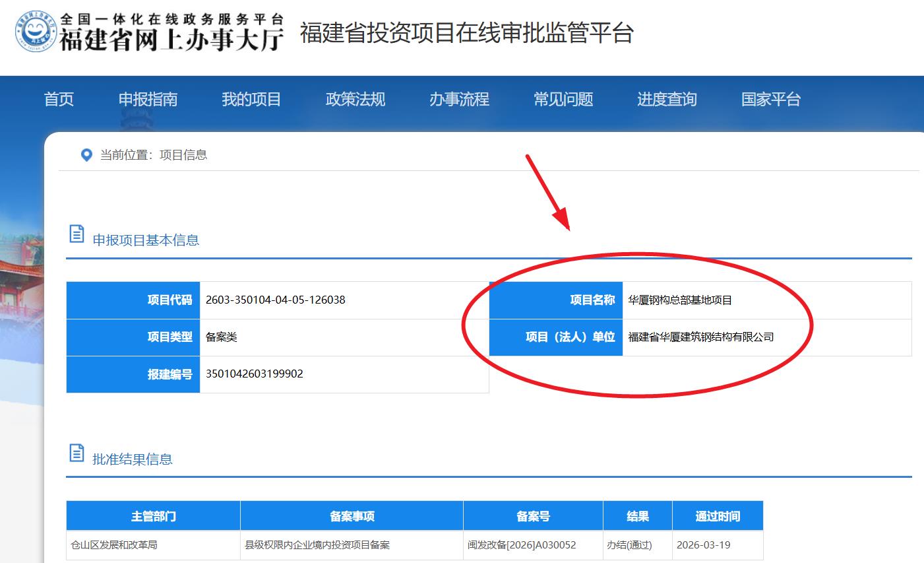Open 政策法规 from the navigation bar
The width and height of the screenshot is (924, 563).
click(x=355, y=100)
